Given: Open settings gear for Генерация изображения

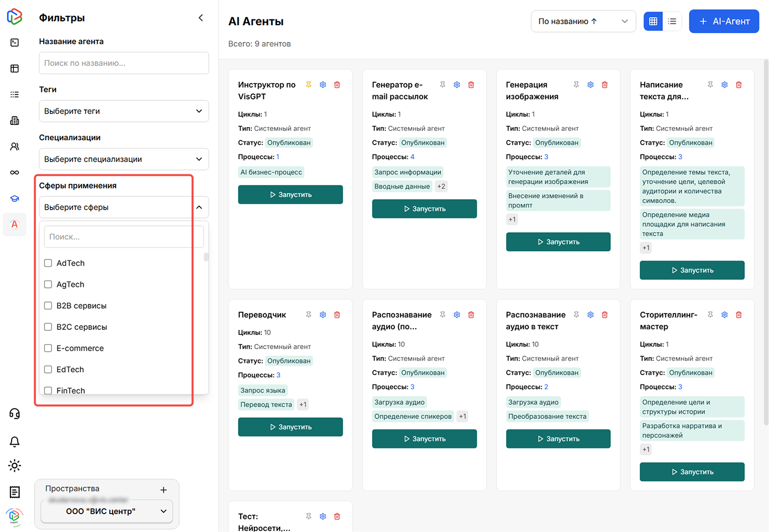Looking at the screenshot, I should point(590,85).
